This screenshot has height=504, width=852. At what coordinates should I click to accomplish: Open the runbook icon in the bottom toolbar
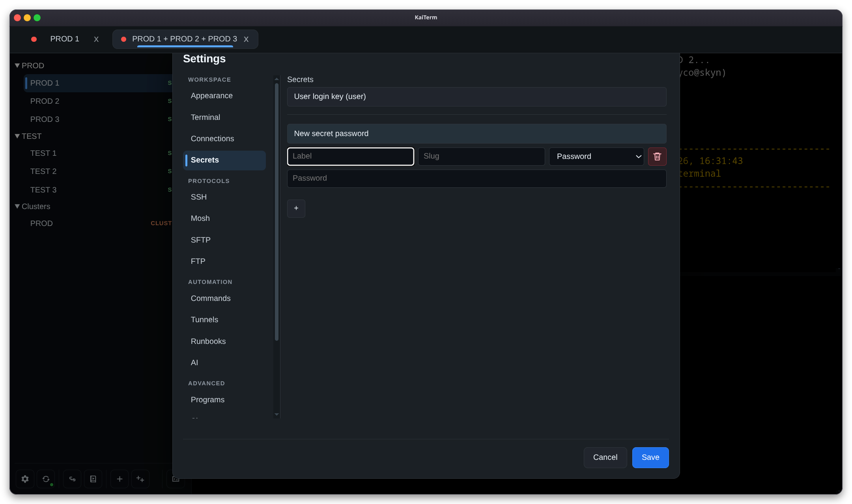point(93,479)
